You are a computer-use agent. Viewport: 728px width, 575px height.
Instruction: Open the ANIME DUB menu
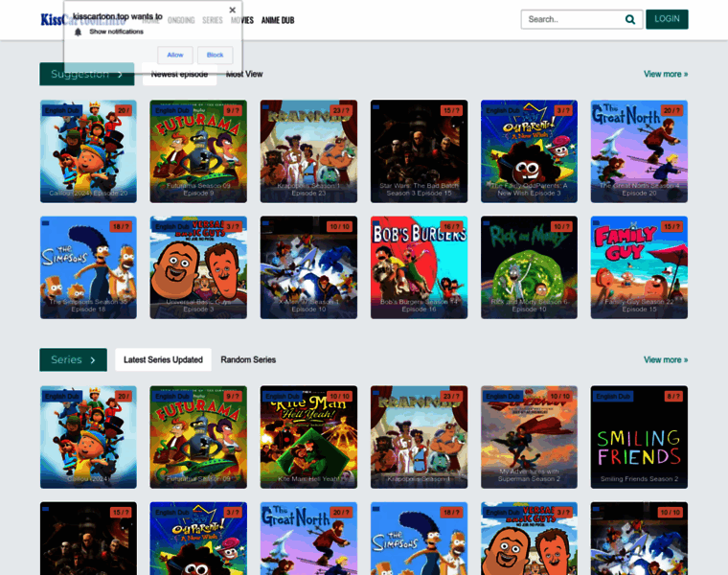(278, 20)
